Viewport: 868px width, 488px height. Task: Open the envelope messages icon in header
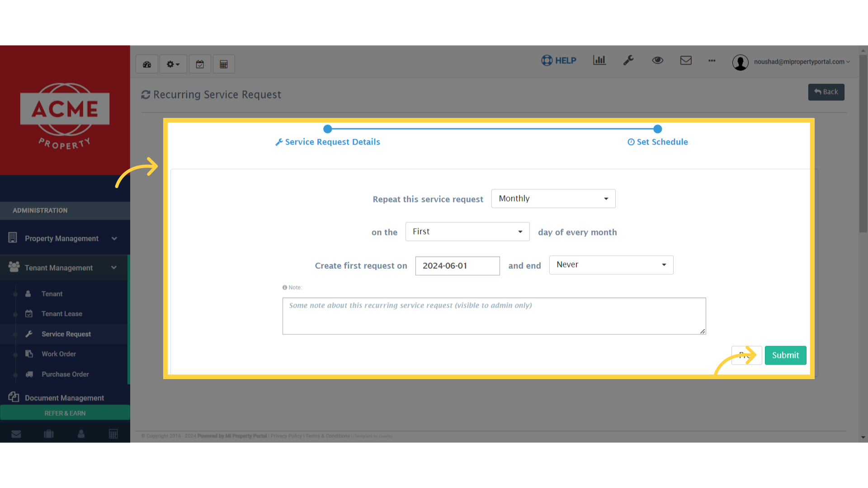point(686,60)
